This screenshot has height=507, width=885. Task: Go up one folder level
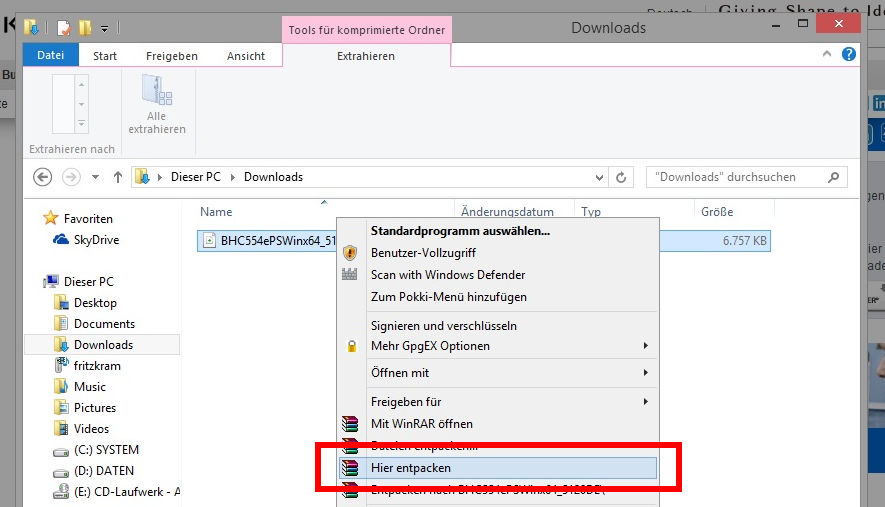point(117,177)
